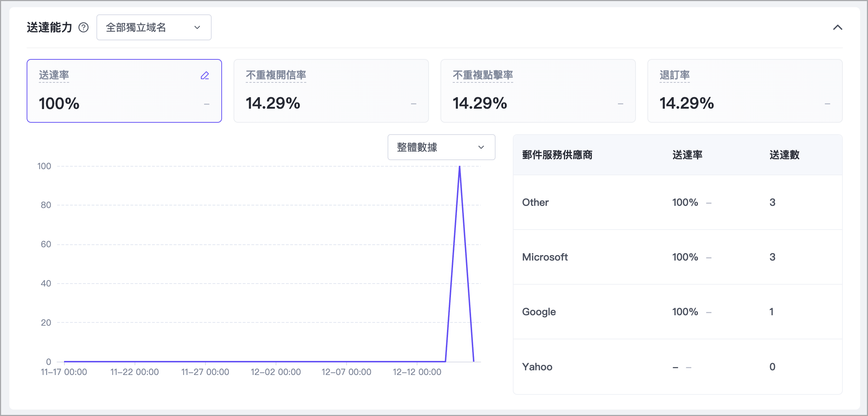
Task: Open the 整體數據 chart data dropdown
Action: coord(441,147)
